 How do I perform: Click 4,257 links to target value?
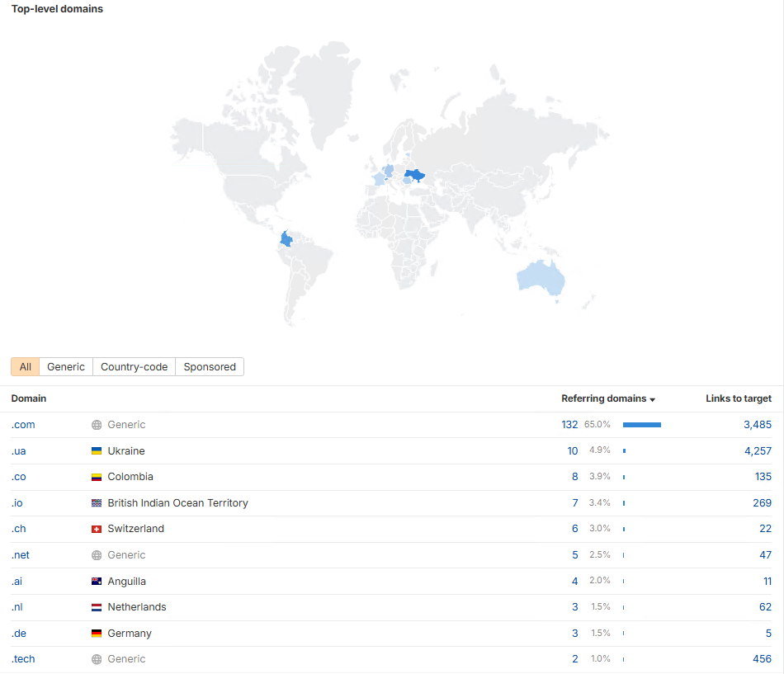click(x=758, y=451)
